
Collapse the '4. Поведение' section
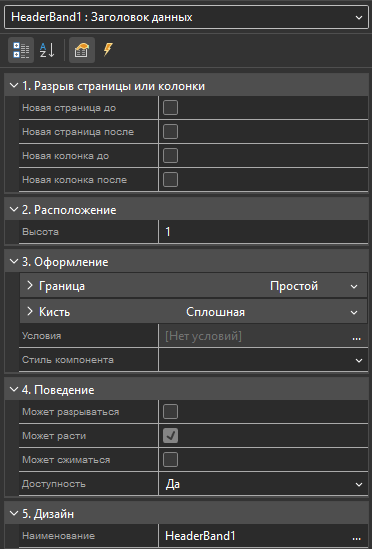(x=14, y=389)
